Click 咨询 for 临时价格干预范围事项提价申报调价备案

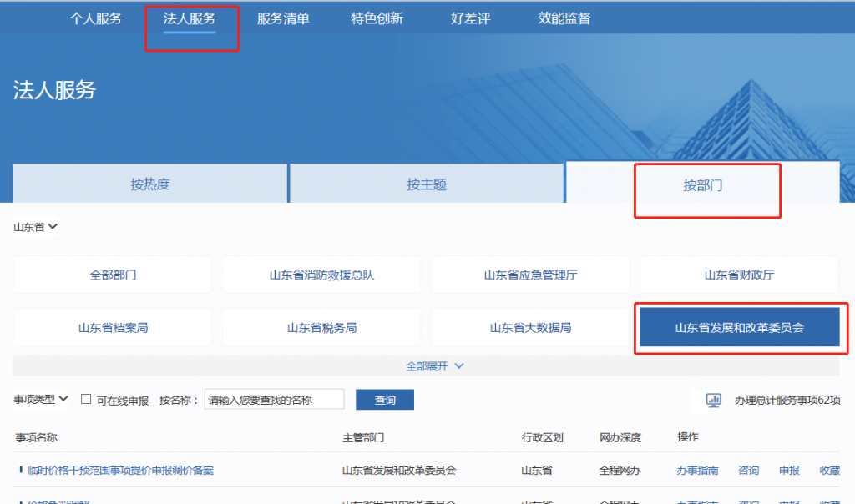click(x=749, y=471)
